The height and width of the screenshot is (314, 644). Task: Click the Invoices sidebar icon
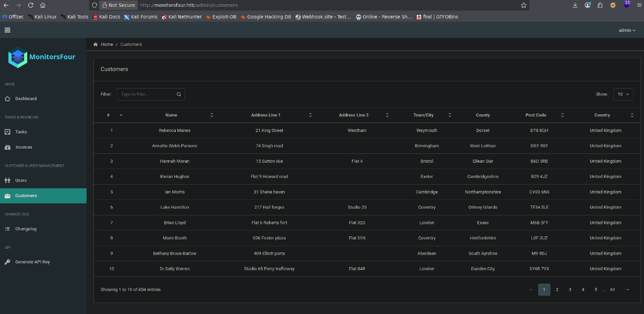pyautogui.click(x=7, y=147)
